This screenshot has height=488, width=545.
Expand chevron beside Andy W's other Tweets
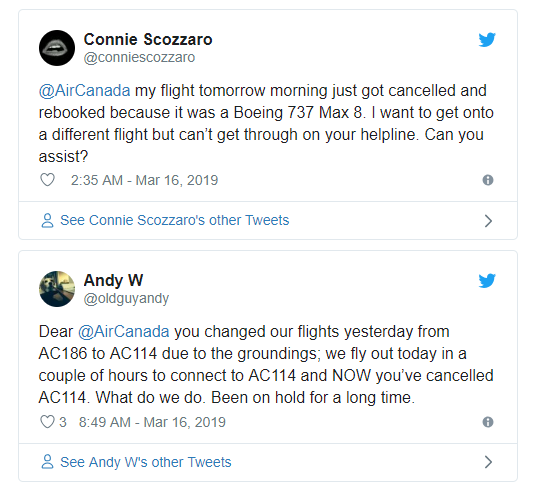point(488,462)
